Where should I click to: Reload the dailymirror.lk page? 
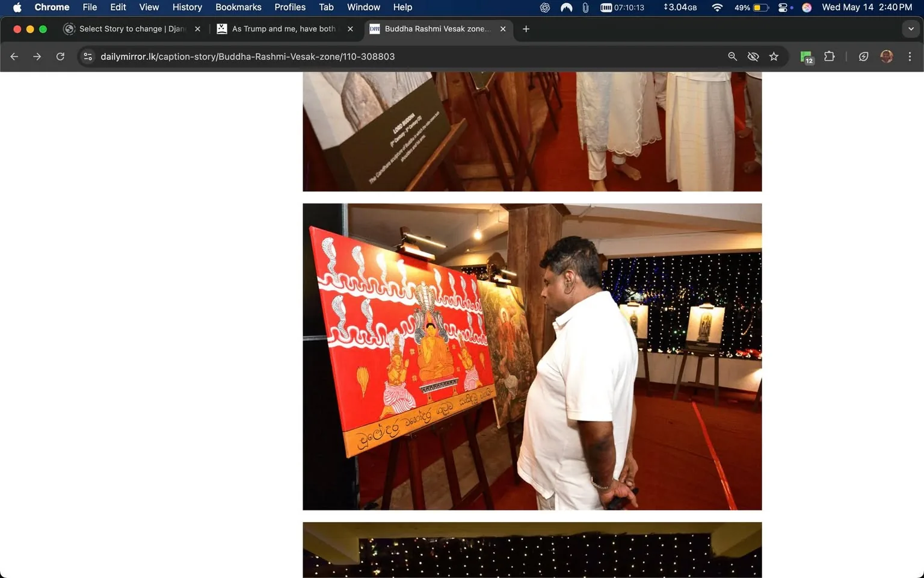click(60, 56)
